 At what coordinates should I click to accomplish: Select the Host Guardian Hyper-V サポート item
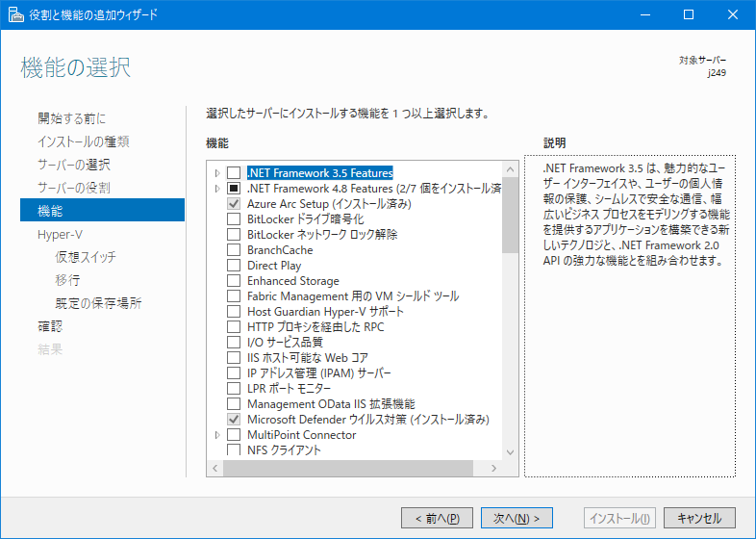click(x=325, y=312)
